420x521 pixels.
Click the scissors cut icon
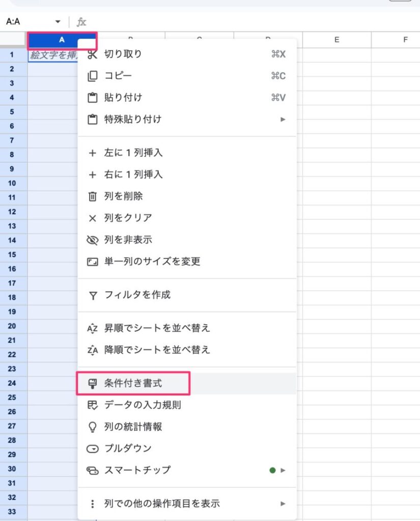[x=93, y=54]
